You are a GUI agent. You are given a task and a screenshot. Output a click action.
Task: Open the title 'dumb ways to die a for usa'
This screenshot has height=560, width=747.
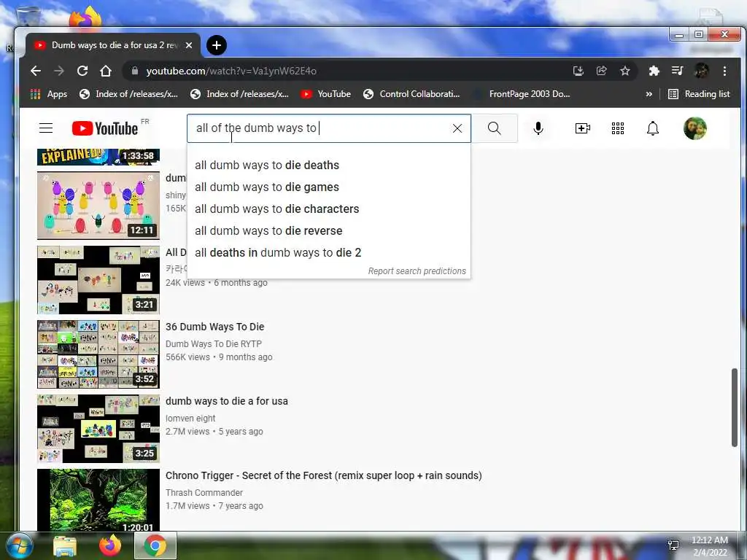pos(227,401)
